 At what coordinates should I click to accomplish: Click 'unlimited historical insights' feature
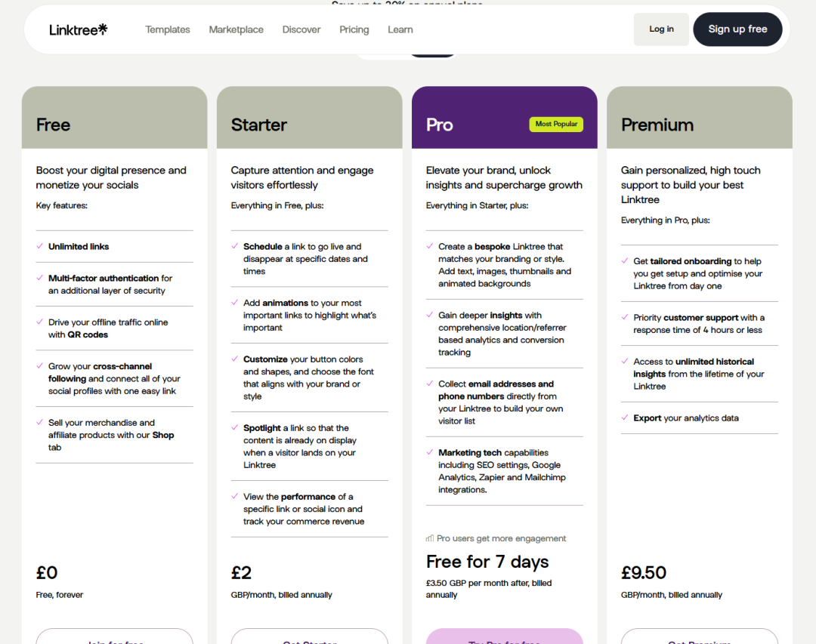[x=699, y=374]
